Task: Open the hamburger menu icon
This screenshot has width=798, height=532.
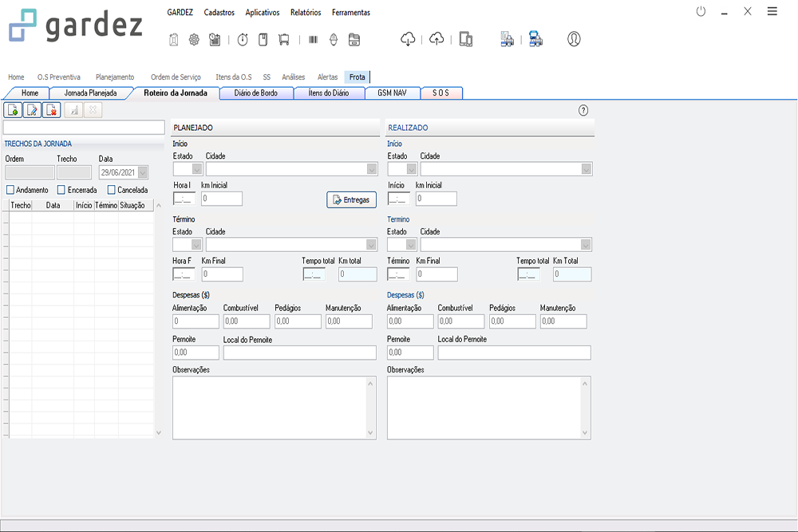Action: [x=772, y=11]
